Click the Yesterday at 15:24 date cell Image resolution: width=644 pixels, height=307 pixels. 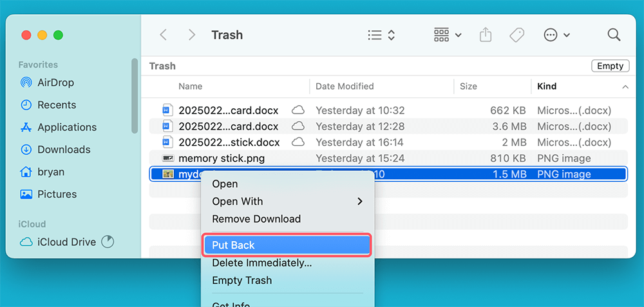click(360, 158)
